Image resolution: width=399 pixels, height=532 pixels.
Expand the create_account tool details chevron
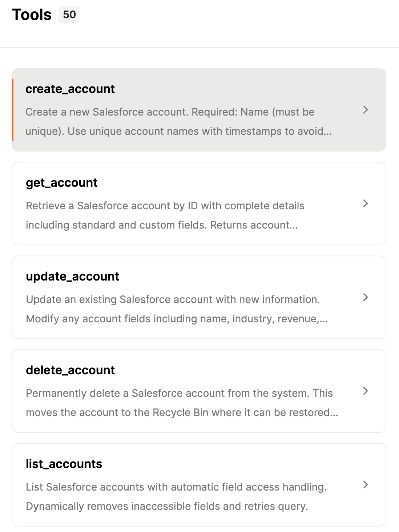point(366,110)
